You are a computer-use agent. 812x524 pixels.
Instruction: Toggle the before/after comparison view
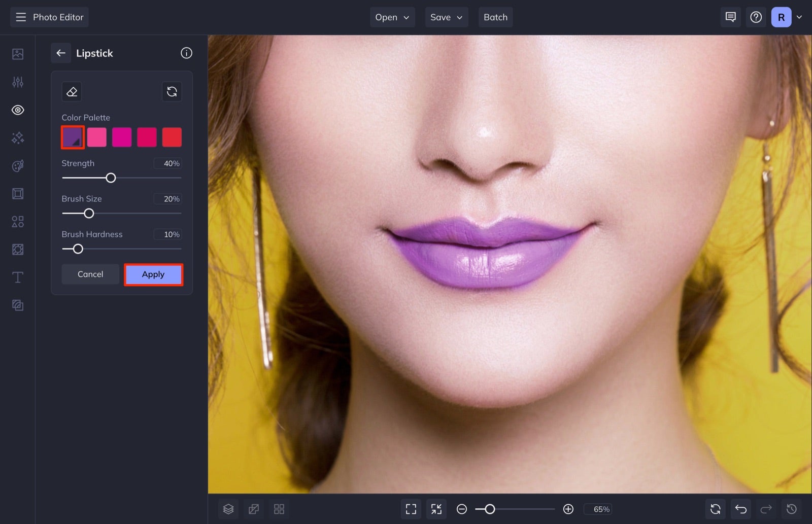(x=254, y=509)
